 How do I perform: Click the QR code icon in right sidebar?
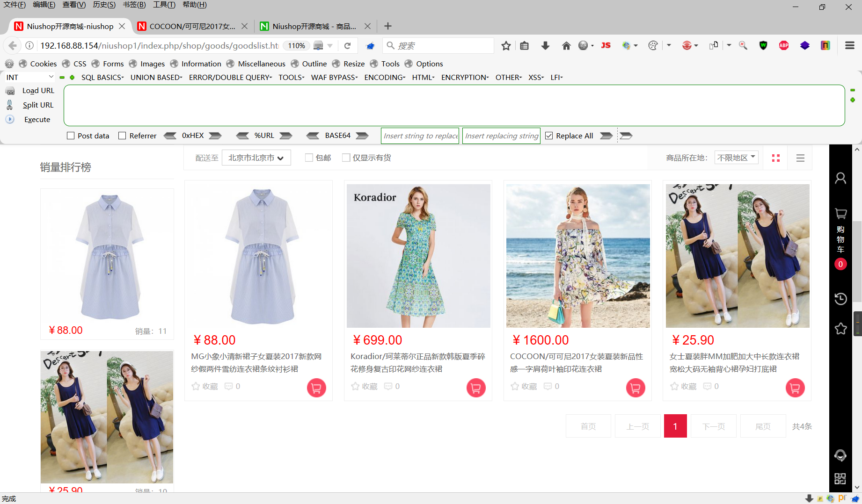click(x=840, y=478)
